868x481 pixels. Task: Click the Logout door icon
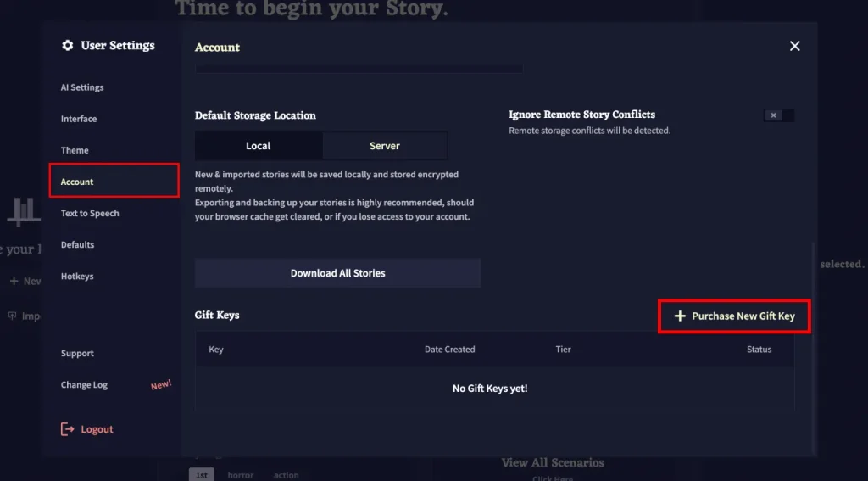click(68, 429)
